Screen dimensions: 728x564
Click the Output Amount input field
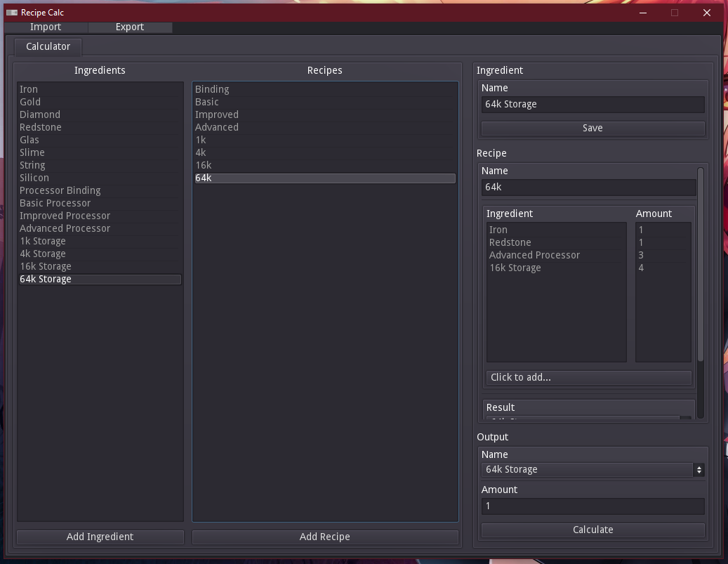pos(593,506)
